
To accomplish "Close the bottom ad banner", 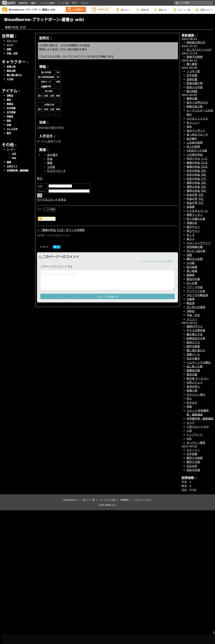I will pyautogui.click(x=213, y=632).
